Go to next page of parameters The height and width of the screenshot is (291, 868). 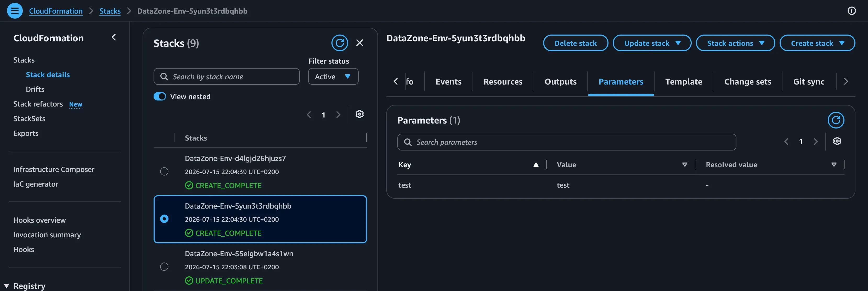pyautogui.click(x=815, y=142)
